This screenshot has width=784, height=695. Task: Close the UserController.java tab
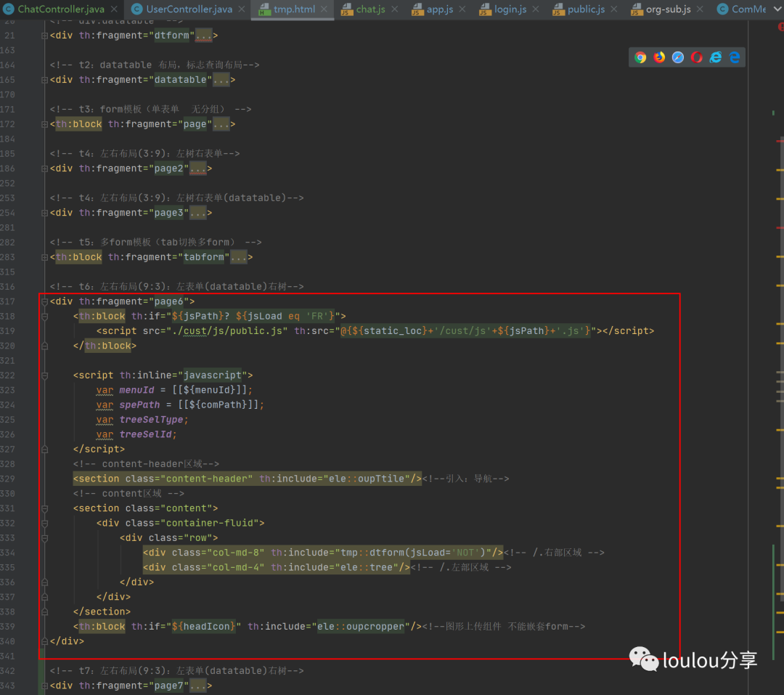point(242,9)
